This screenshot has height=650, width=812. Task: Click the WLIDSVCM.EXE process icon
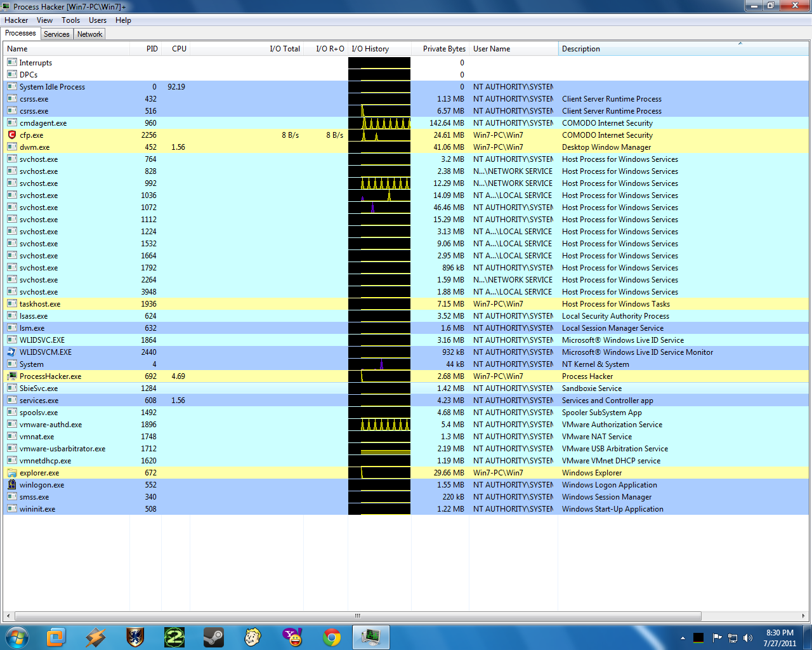pos(11,352)
